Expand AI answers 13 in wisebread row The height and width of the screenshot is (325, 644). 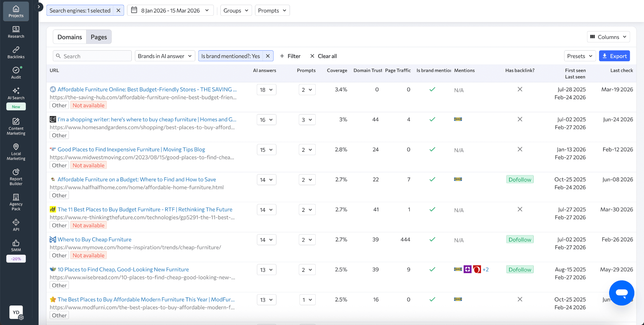pos(266,270)
